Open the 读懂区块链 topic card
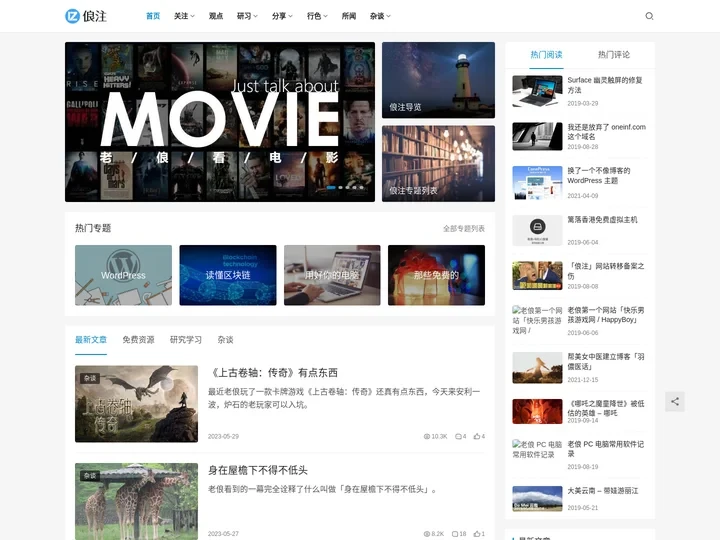 coord(228,275)
